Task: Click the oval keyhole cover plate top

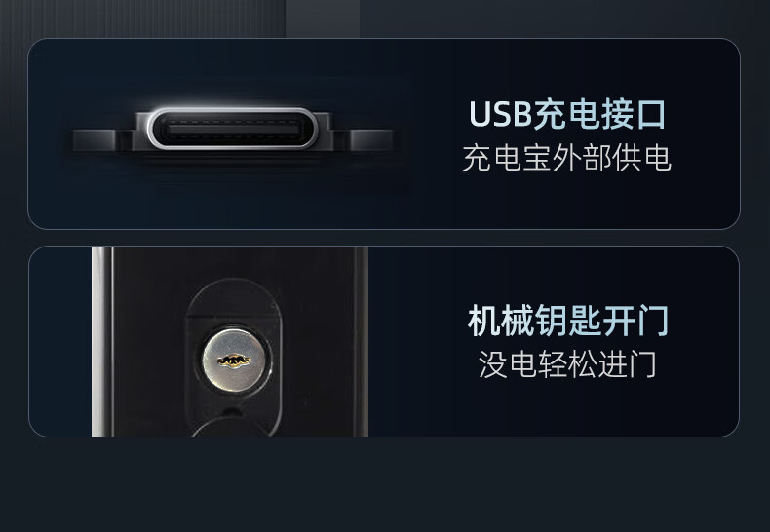Action: 234,299
